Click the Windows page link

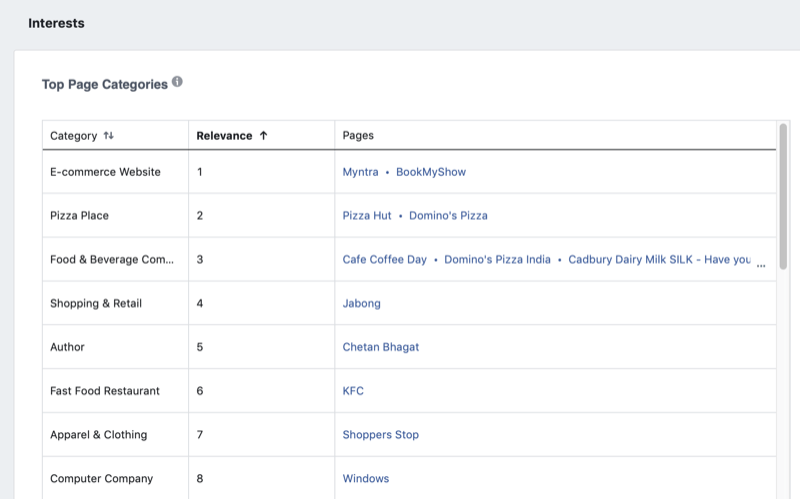[365, 479]
